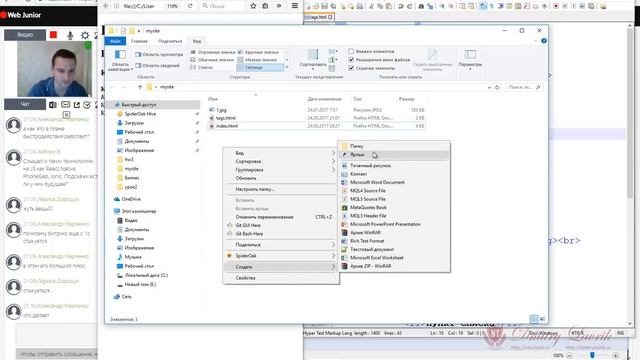
Task: Create a Текстовый документ from the submenu
Action: point(394,249)
